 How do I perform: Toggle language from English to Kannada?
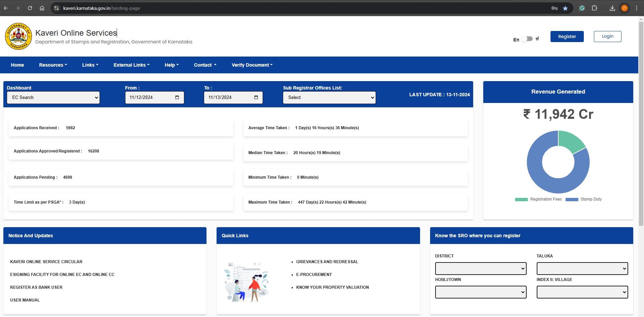[x=527, y=39]
